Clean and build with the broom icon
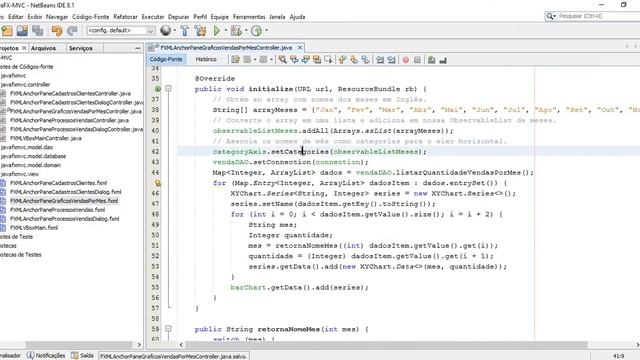Viewport: 640px width, 360px height. pos(200,31)
